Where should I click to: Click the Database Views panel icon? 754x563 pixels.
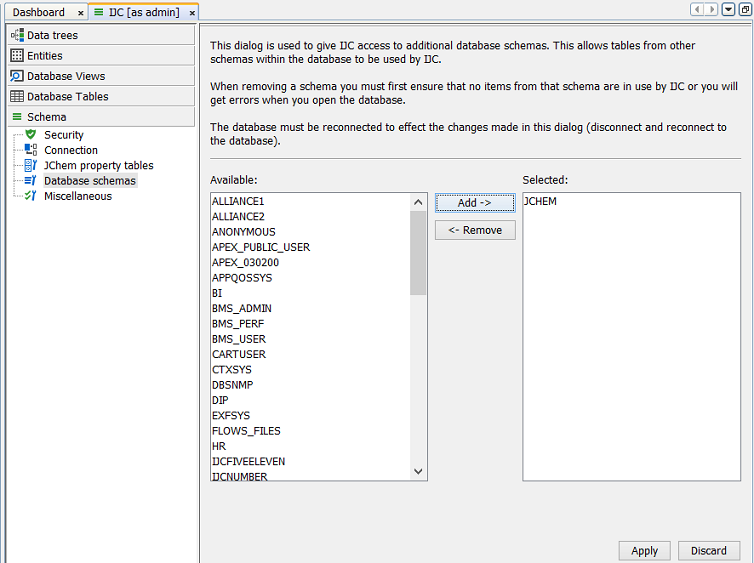point(17,76)
